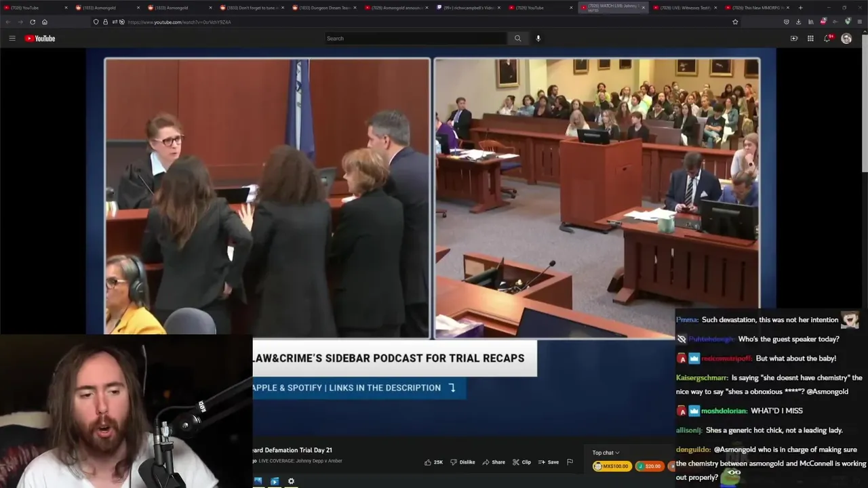Go to the browser home page icon
The image size is (868, 488).
[x=45, y=22]
